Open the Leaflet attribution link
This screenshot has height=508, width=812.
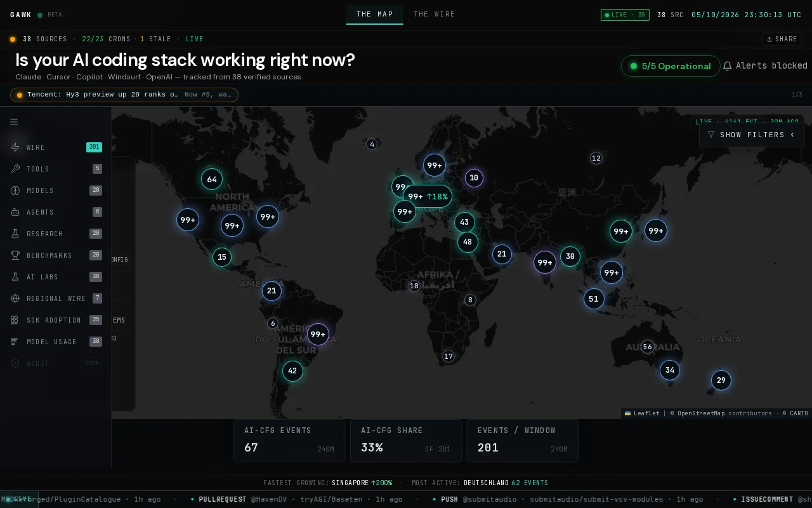(x=642, y=413)
